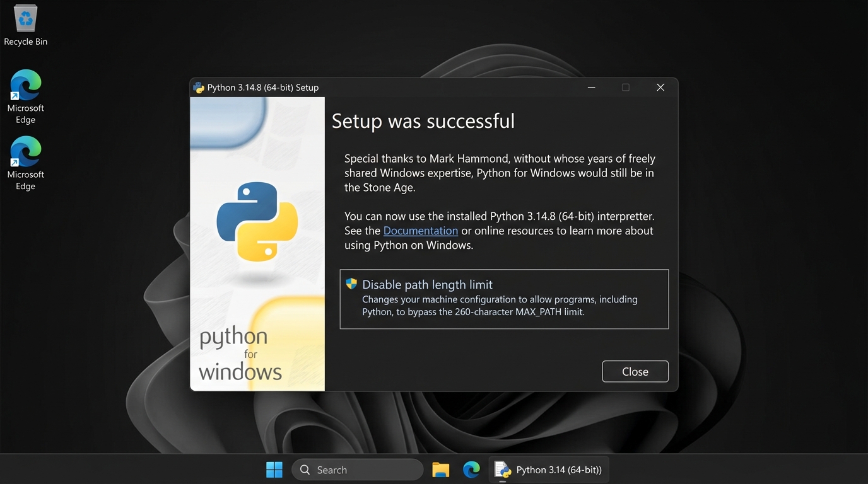Image resolution: width=868 pixels, height=484 pixels.
Task: Launch File Explorer from the taskbar
Action: click(440, 470)
